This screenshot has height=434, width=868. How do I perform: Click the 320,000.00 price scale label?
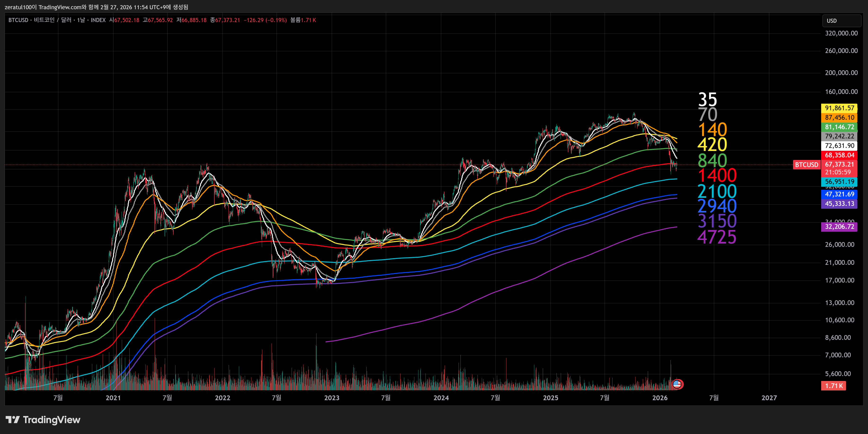tap(841, 33)
